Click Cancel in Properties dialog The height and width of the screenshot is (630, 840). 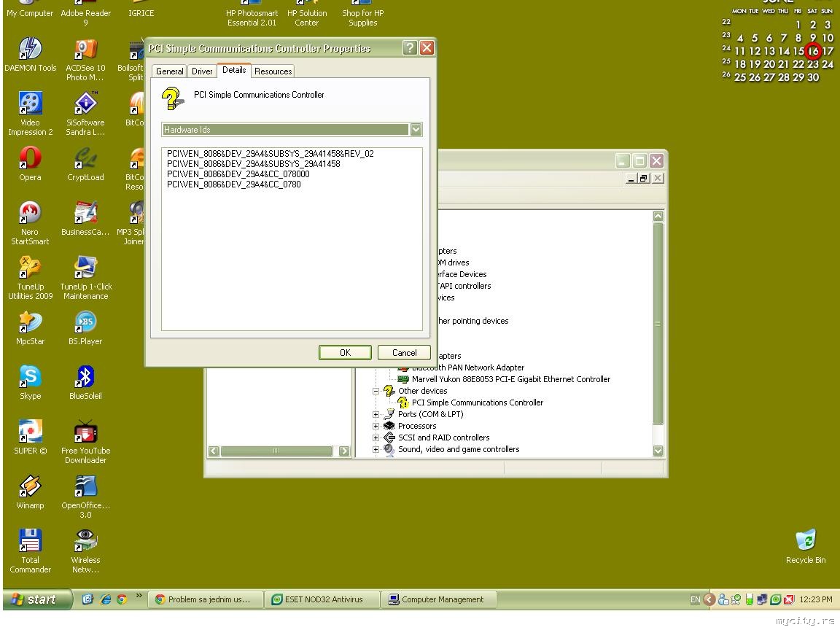(x=405, y=352)
